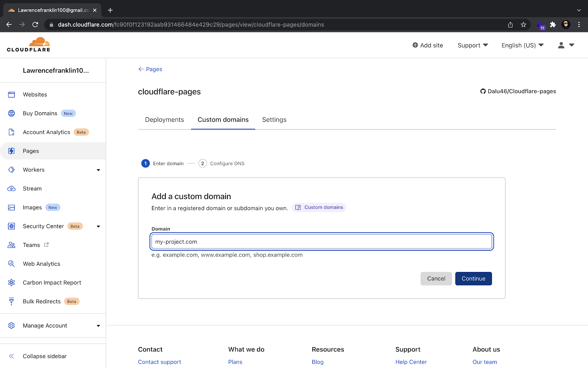Select Stream in the sidebar
This screenshot has height=368, width=588.
32,188
